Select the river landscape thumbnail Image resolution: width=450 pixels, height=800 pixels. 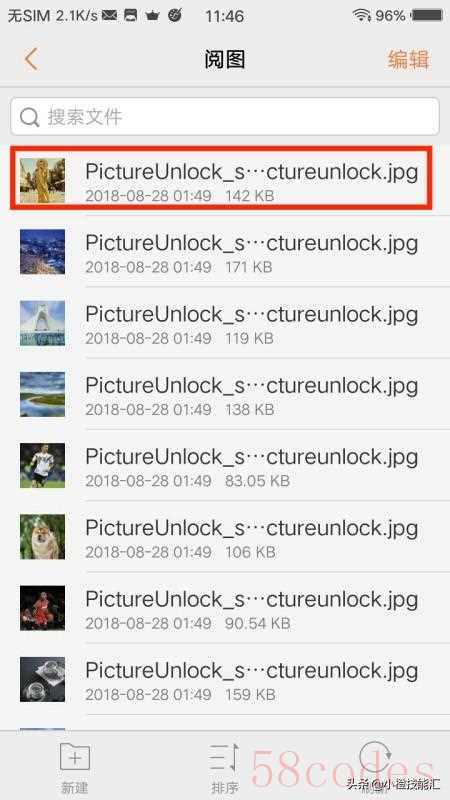click(42, 394)
